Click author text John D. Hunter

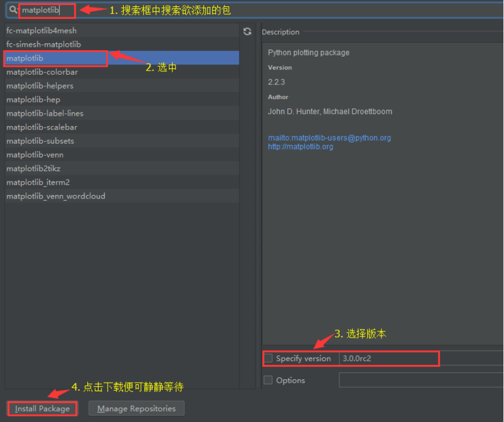point(294,112)
